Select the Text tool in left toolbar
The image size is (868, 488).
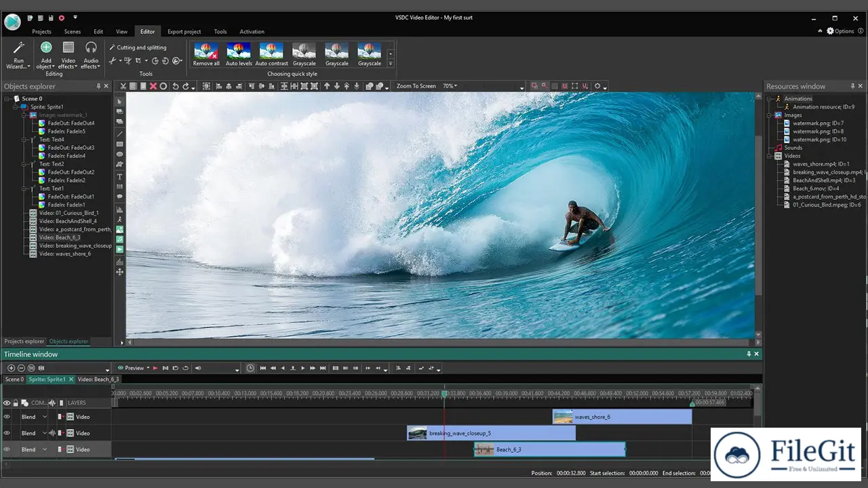120,176
